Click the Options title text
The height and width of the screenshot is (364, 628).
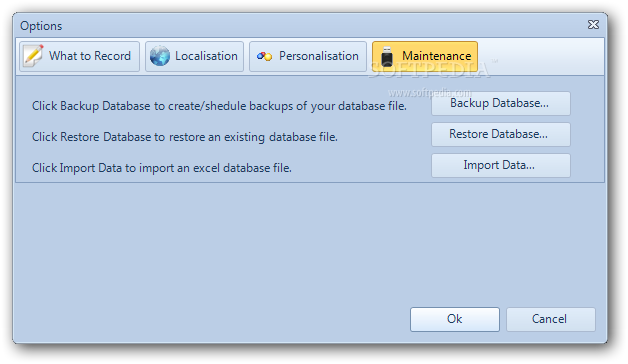(41, 26)
